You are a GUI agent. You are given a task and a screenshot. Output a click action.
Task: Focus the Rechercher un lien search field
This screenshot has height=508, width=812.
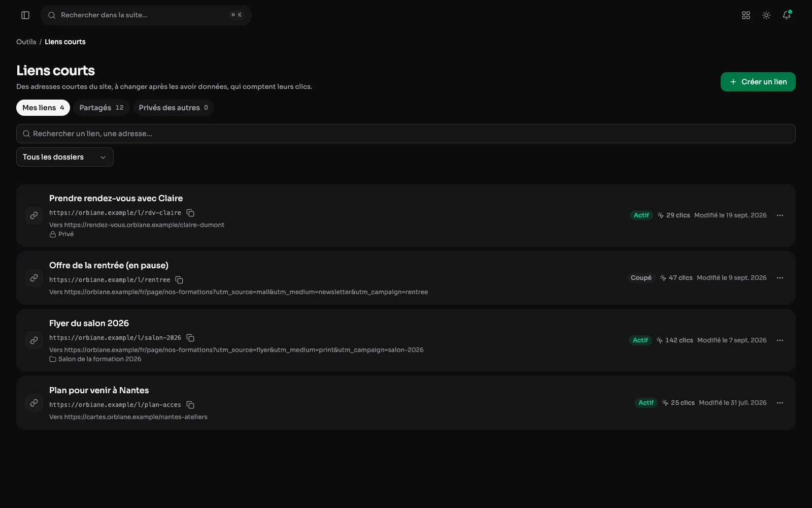coord(406,134)
